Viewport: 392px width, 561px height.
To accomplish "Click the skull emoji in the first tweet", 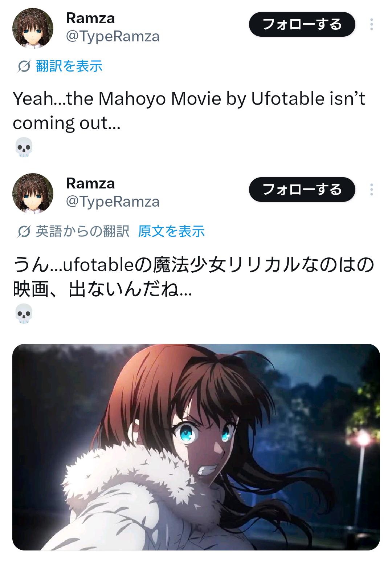I will (24, 147).
